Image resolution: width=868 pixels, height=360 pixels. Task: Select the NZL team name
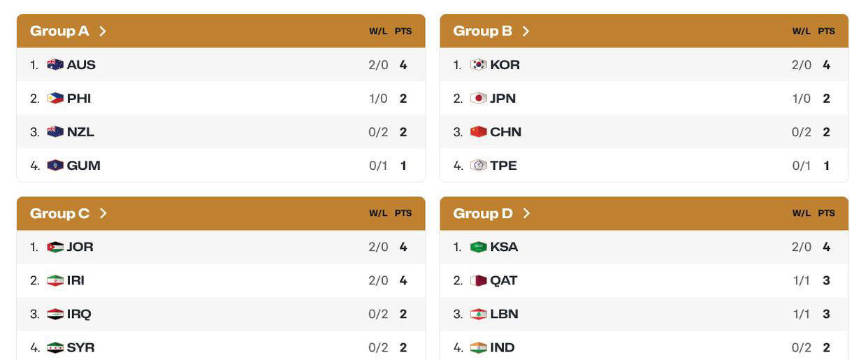pyautogui.click(x=80, y=132)
